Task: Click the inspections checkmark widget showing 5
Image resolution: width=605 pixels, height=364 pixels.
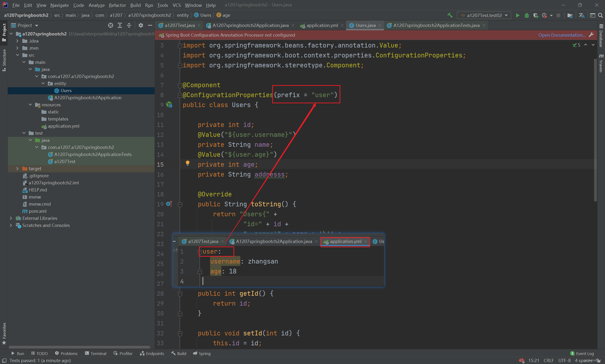Action: pos(577,45)
